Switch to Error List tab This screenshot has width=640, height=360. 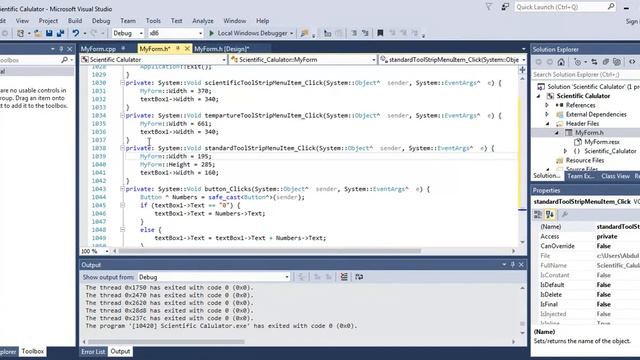coord(93,351)
